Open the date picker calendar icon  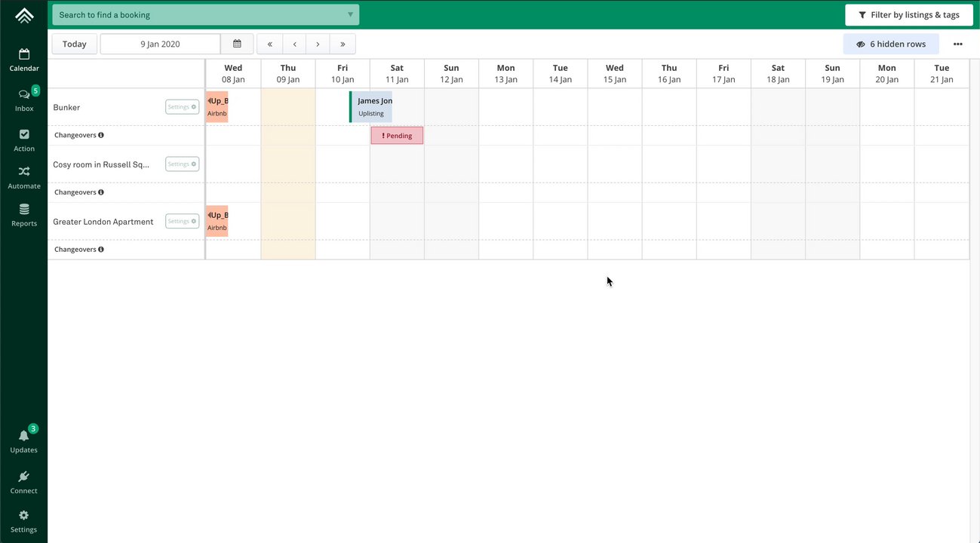click(237, 44)
